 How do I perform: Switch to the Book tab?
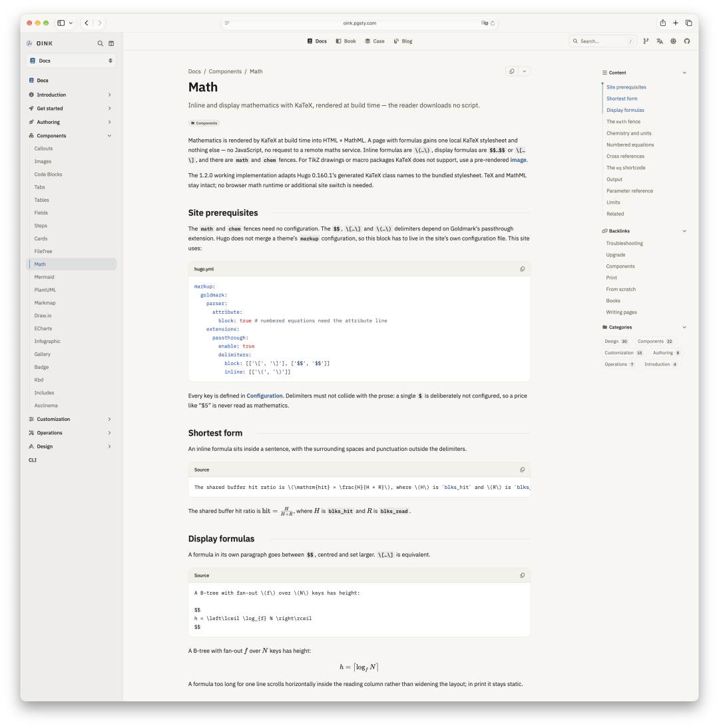point(346,41)
